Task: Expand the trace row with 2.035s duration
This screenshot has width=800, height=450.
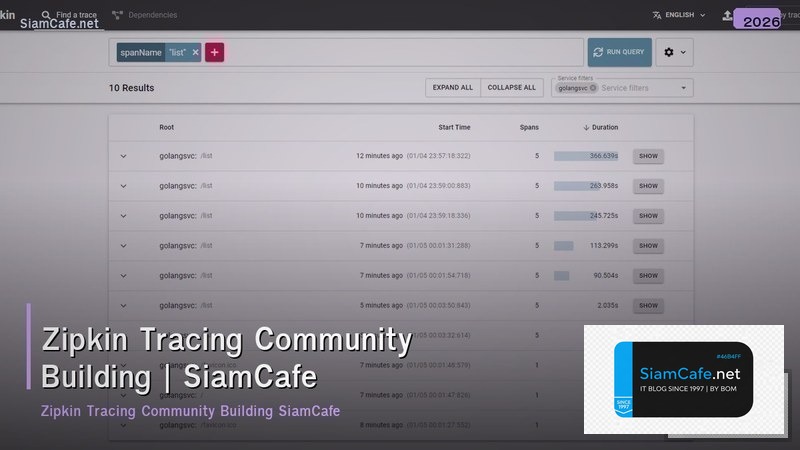Action: [x=123, y=306]
